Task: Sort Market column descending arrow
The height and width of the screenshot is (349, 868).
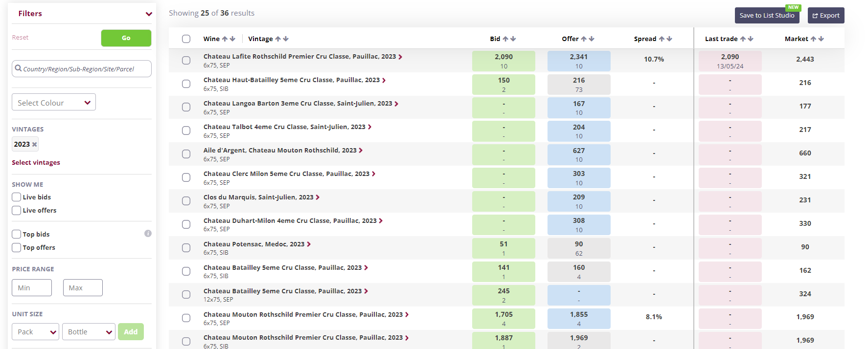Action: (x=821, y=39)
